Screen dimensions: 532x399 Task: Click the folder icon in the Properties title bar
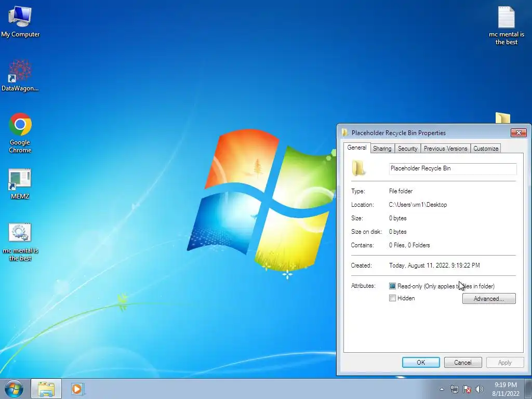coord(345,132)
